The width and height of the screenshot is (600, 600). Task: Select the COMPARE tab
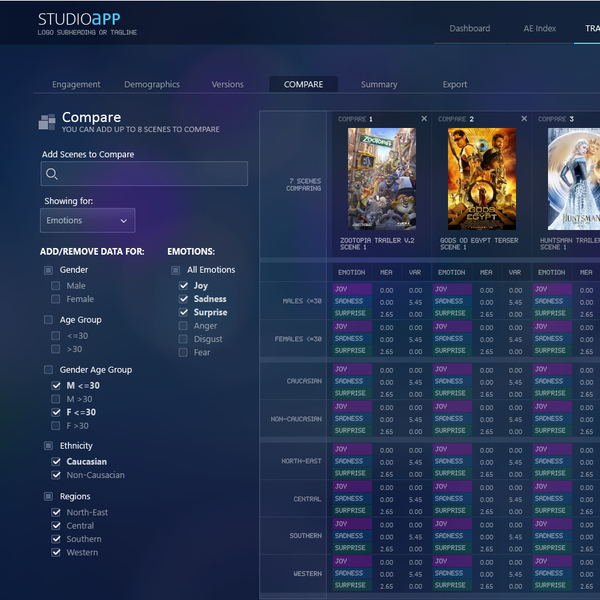303,84
